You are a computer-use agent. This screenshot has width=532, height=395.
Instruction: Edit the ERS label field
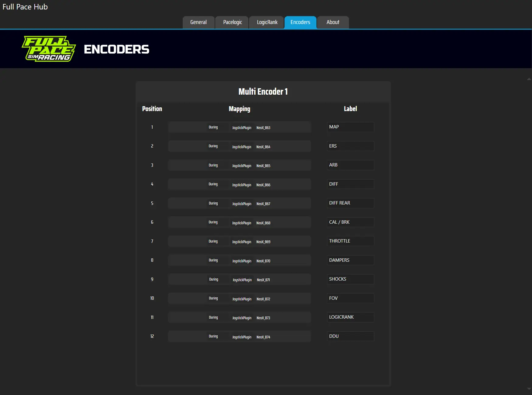click(350, 146)
